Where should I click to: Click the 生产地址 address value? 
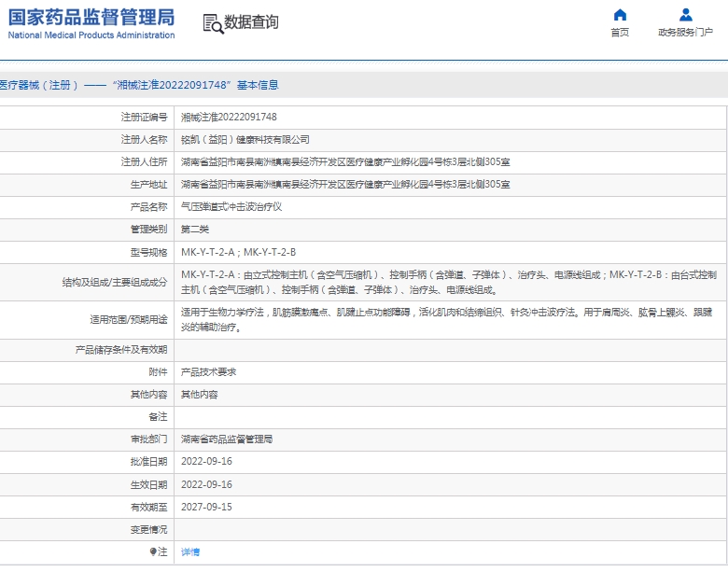click(x=345, y=185)
